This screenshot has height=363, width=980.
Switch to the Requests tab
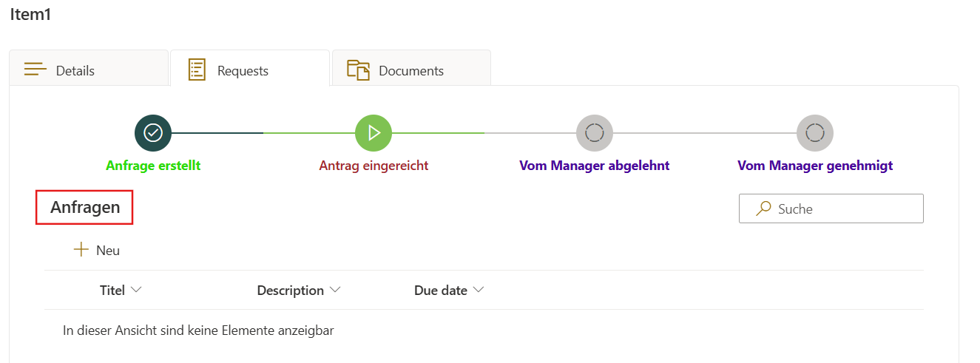coord(243,71)
